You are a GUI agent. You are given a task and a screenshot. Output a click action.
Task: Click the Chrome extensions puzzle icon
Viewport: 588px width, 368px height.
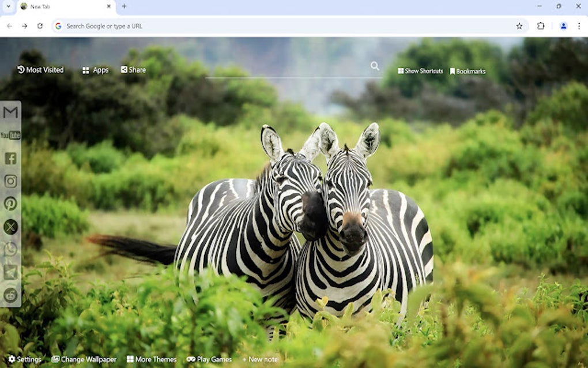540,26
